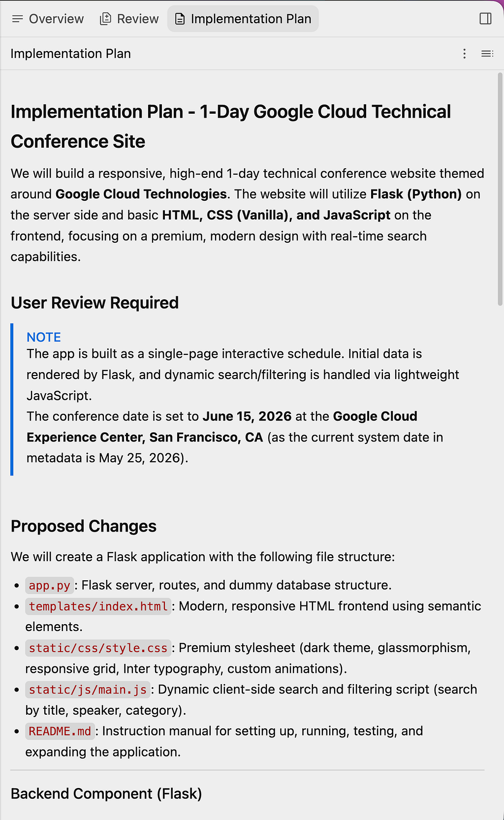Click the NOTE callout label
The image size is (504, 820).
[44, 337]
